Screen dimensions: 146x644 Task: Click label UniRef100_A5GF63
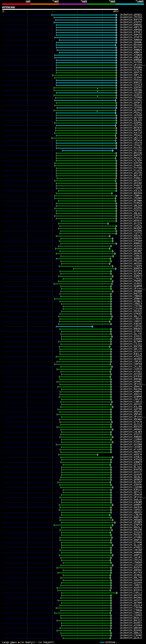(x=131, y=412)
